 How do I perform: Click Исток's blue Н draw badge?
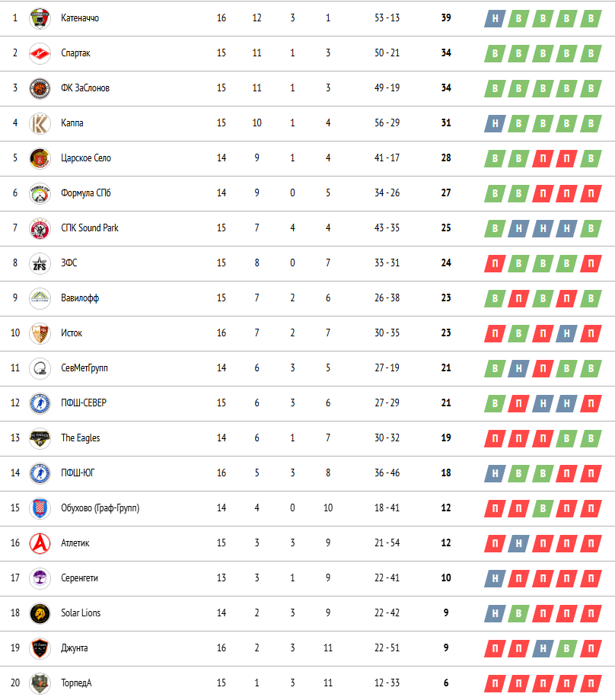567,333
